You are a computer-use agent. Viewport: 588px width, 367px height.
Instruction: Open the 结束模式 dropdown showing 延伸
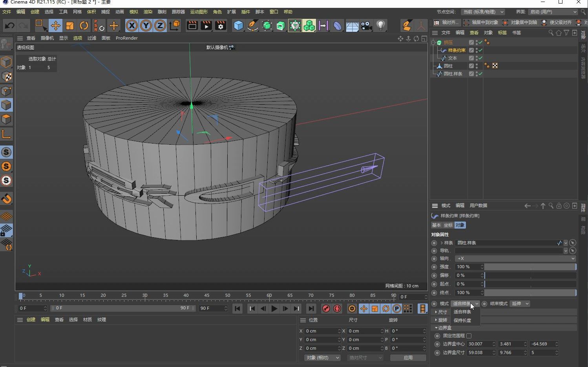tap(520, 303)
